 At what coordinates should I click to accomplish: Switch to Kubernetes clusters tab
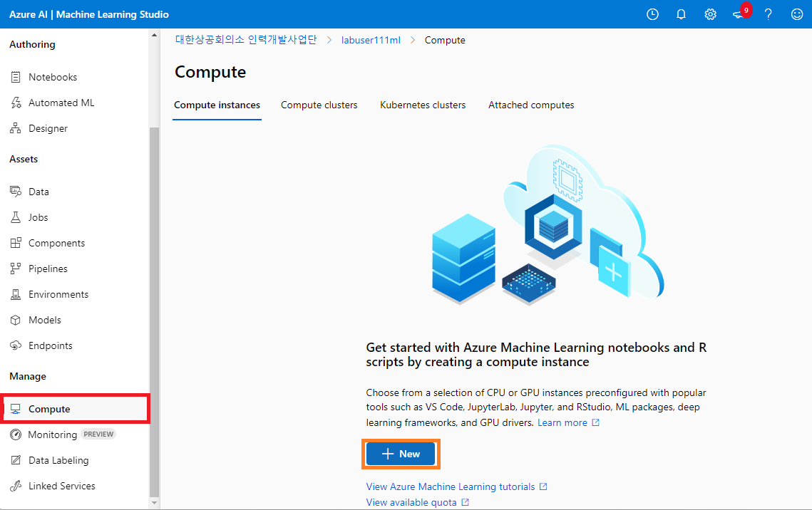[423, 105]
